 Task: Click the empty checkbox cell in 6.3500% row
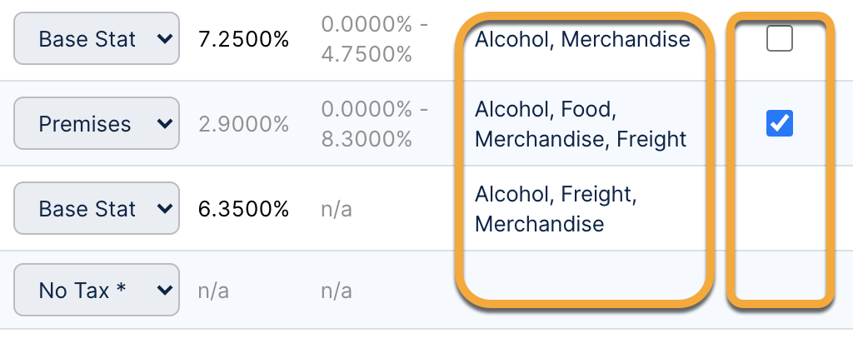coord(780,208)
